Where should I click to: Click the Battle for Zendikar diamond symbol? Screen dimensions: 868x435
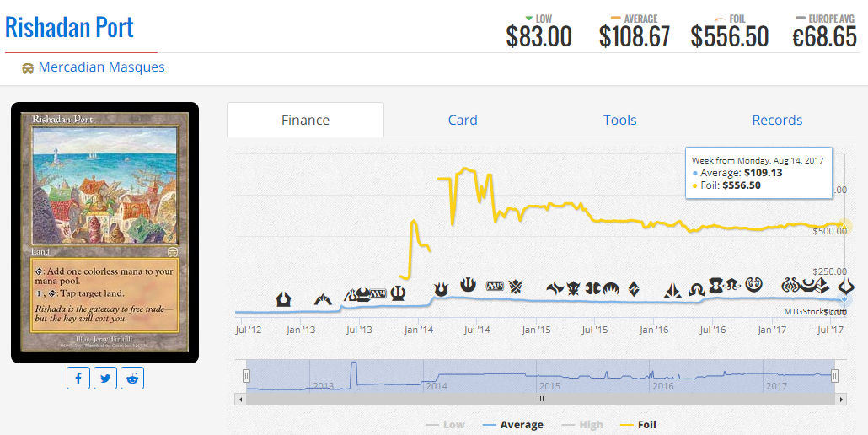(634, 289)
